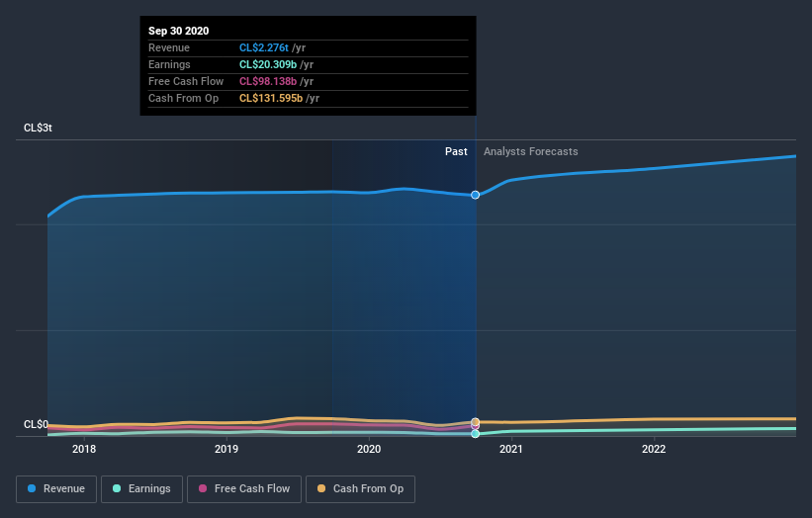Click the CL$0 y-axis label

pyautogui.click(x=36, y=424)
